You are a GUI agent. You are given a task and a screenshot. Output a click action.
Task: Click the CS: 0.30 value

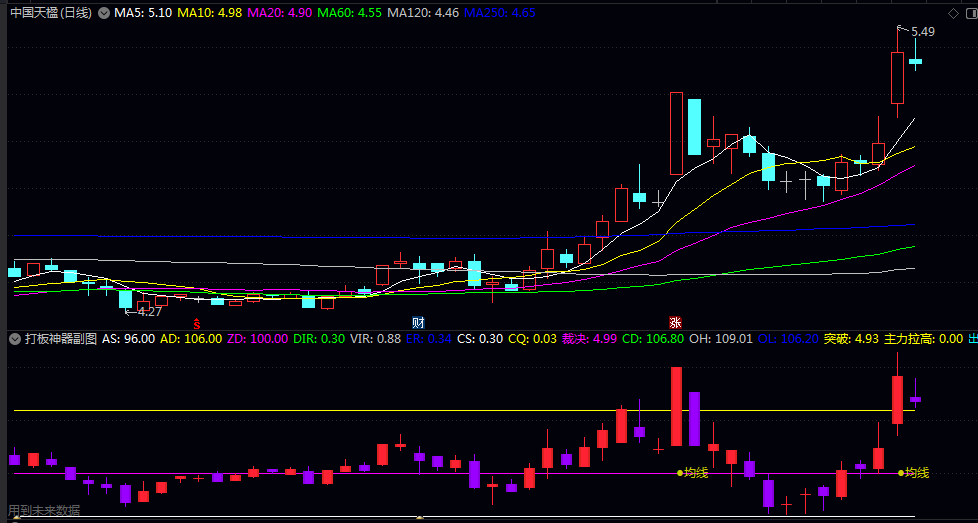(x=480, y=339)
